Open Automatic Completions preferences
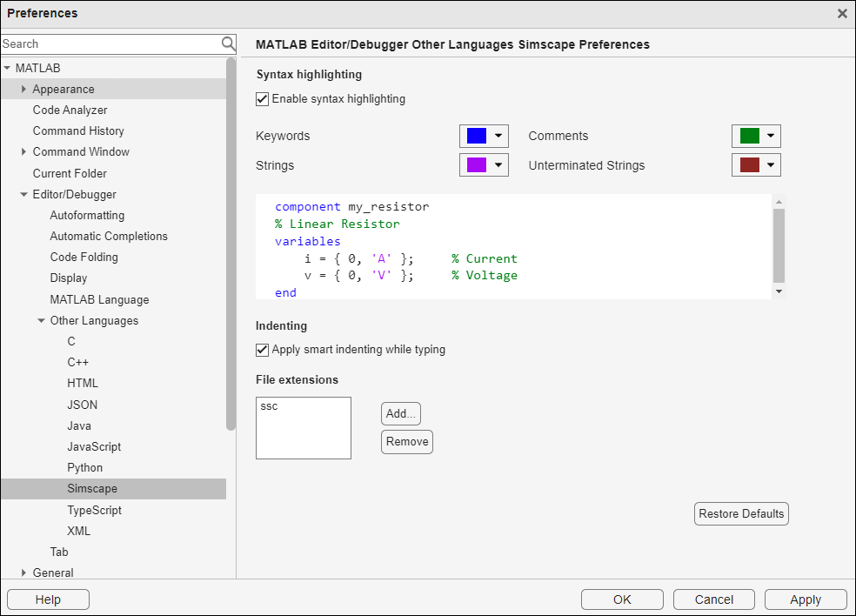The image size is (856, 616). (x=109, y=236)
